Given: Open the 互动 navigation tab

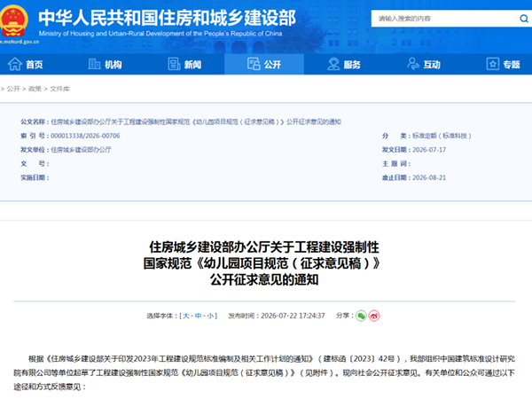Looking at the screenshot, I should click(424, 64).
